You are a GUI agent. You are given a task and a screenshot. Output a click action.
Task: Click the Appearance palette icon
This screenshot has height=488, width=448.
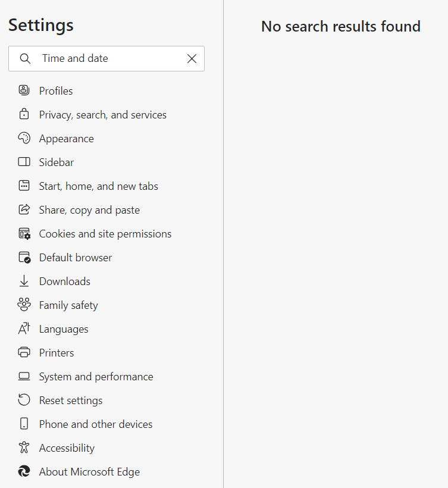24,138
